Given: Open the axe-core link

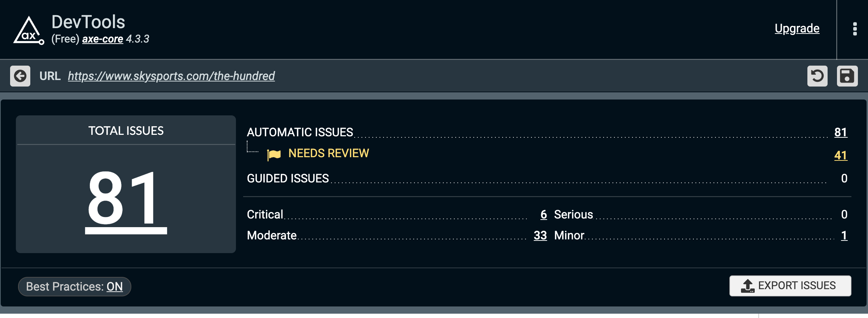Looking at the screenshot, I should 102,39.
